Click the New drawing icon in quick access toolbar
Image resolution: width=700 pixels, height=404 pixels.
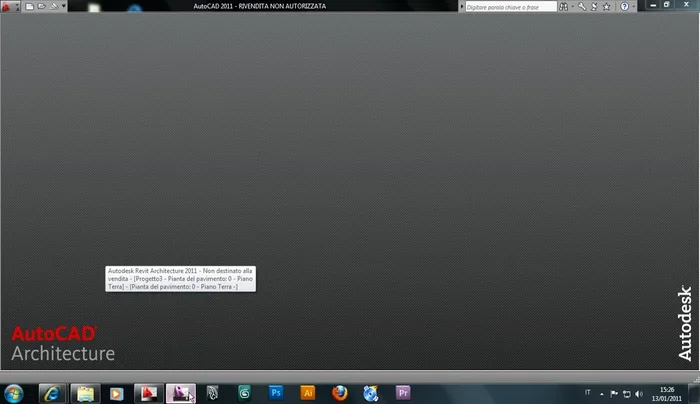coord(30,6)
